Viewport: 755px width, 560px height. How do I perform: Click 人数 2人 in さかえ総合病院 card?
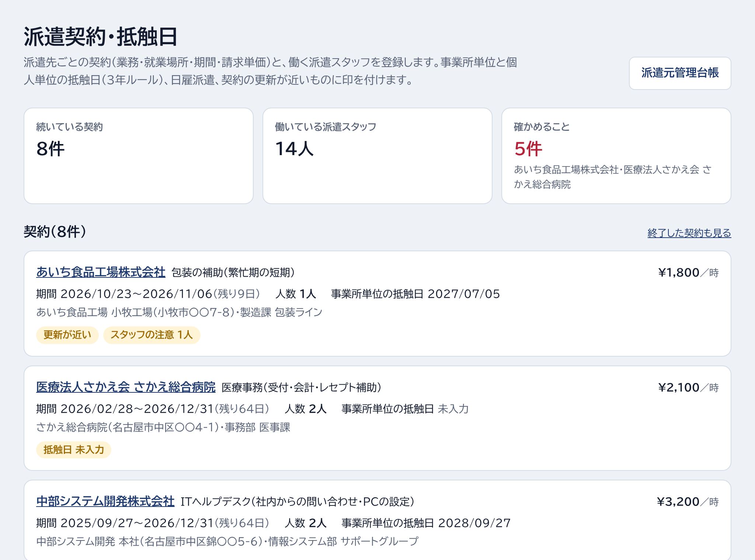306,409
